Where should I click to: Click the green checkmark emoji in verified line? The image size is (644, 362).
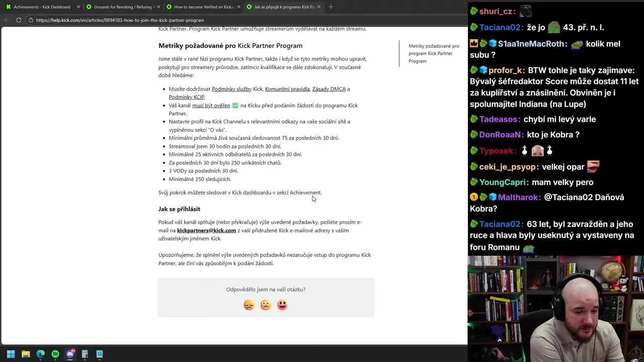point(235,106)
